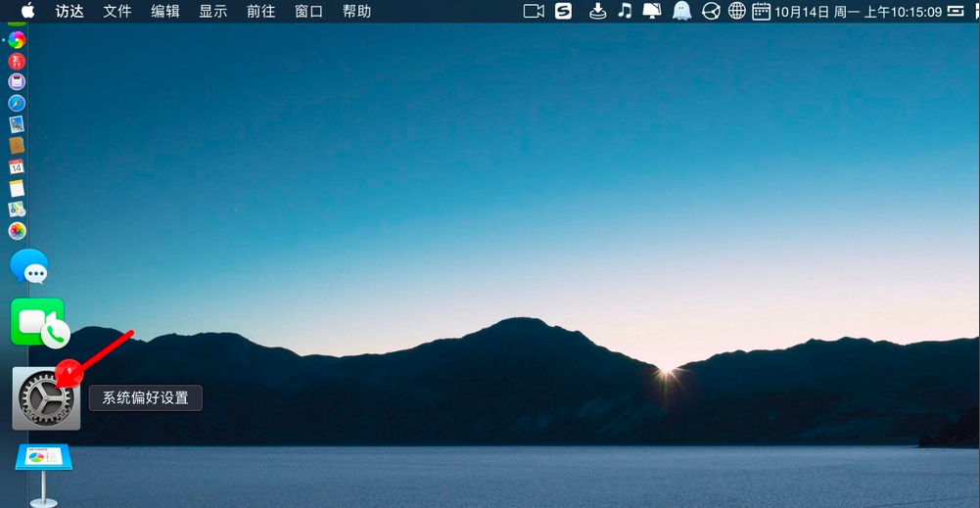Image resolution: width=980 pixels, height=508 pixels.
Task: Open the red round app icon in Dock
Action: coord(17,61)
